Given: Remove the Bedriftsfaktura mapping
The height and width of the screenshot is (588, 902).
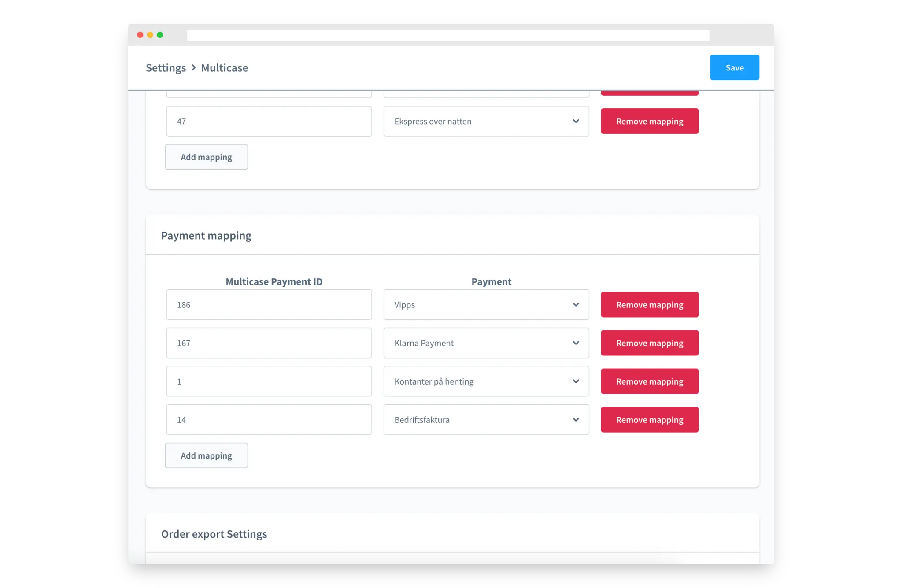Looking at the screenshot, I should point(649,420).
